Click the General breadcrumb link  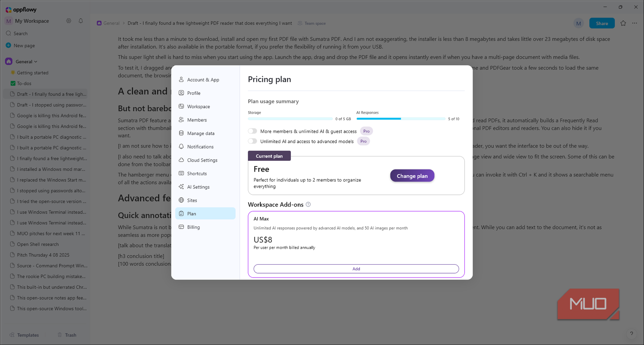pos(111,23)
